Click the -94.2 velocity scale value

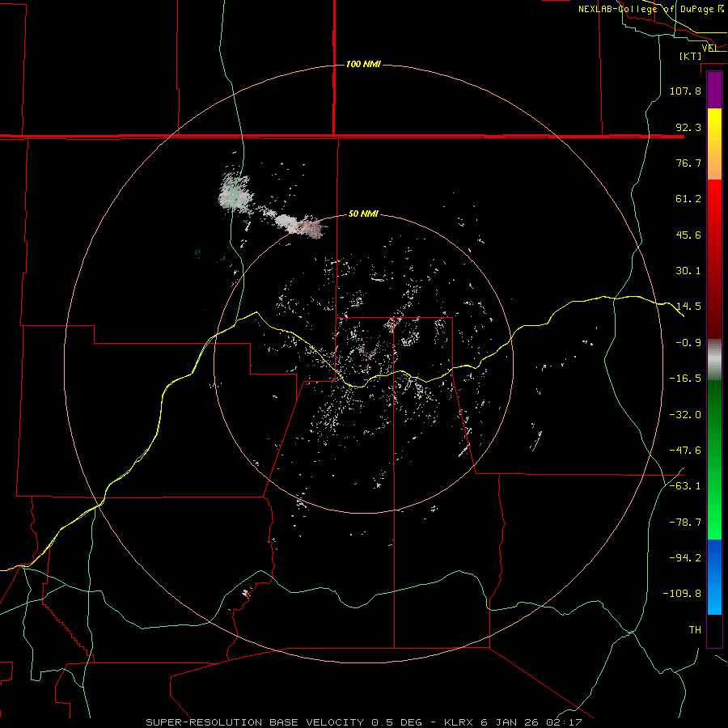click(685, 558)
